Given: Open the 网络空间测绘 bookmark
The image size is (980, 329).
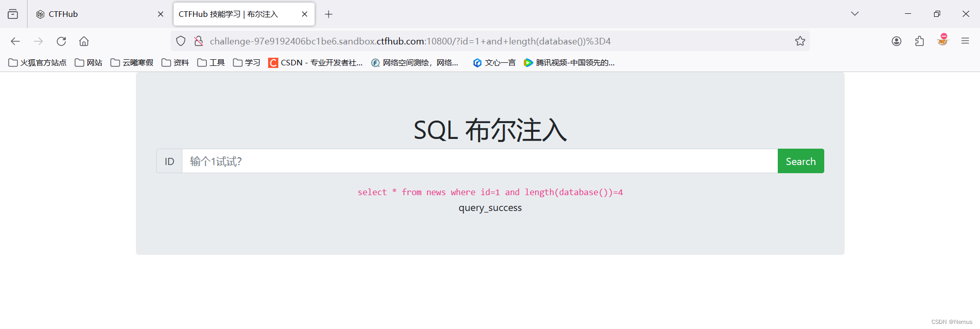Looking at the screenshot, I should click(415, 63).
